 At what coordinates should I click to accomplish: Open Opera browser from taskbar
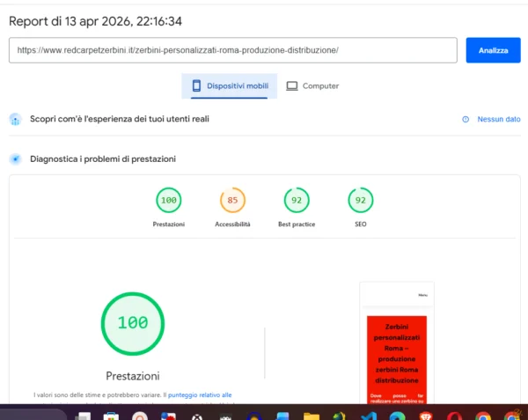(454, 416)
